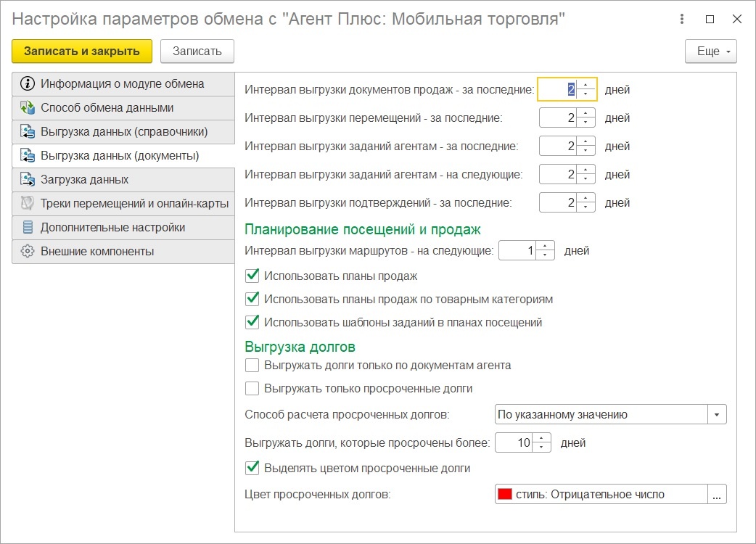Enable Выгружать только просроченные долги
Screen dimensions: 756x544
pos(252,388)
